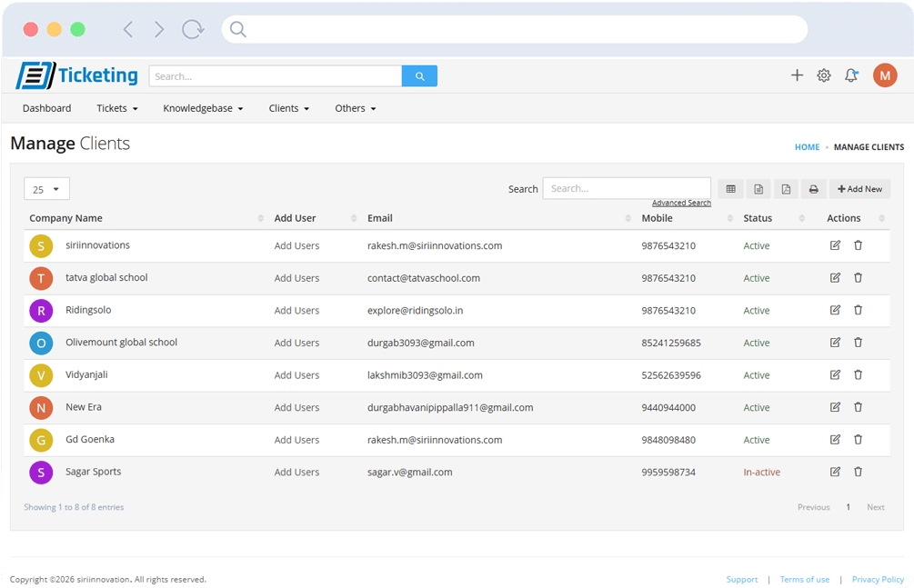914x588 pixels.
Task: Expand the Knowledgebase dropdown menu
Action: coord(203,108)
